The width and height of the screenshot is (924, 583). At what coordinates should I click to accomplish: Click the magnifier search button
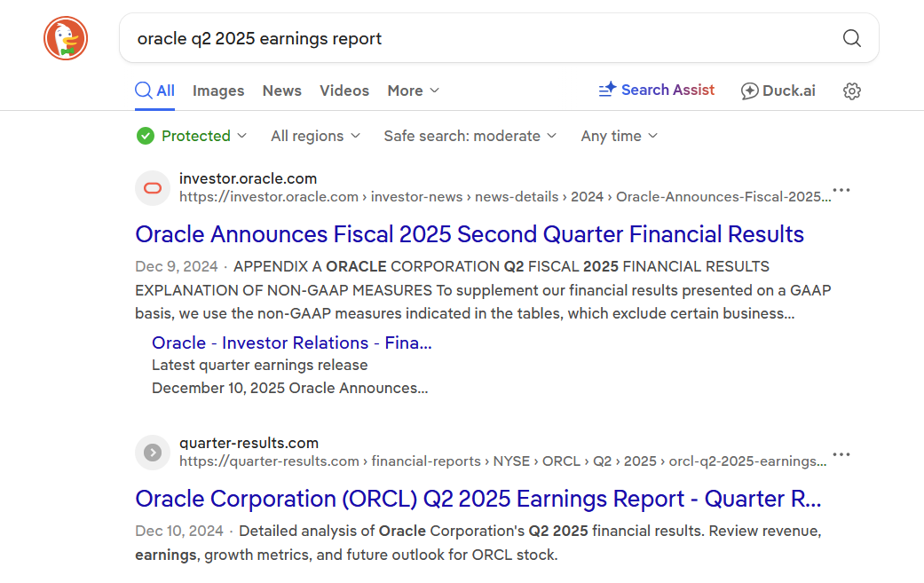(851, 38)
